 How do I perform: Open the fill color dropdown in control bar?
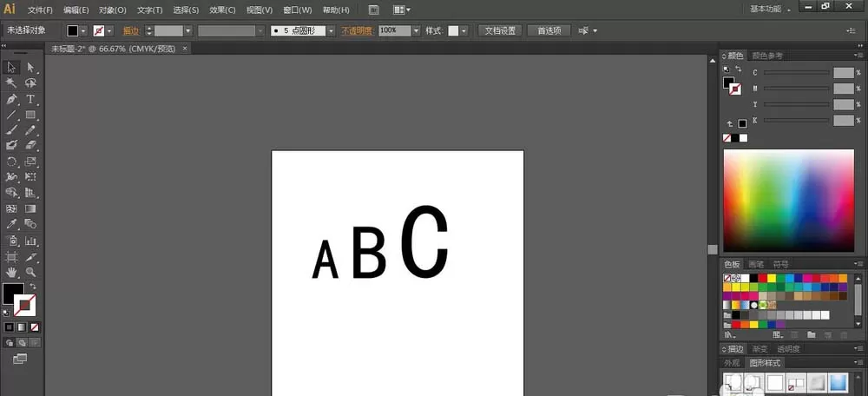pos(83,31)
